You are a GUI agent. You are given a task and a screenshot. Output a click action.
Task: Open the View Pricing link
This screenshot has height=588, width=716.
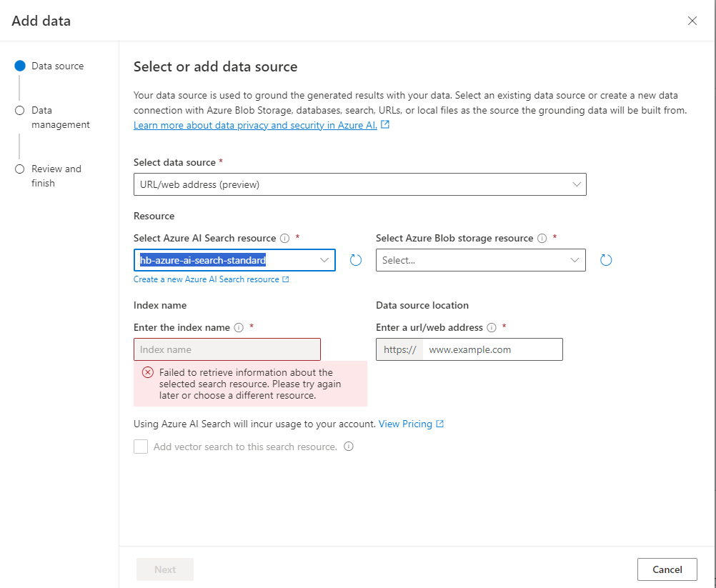405,424
